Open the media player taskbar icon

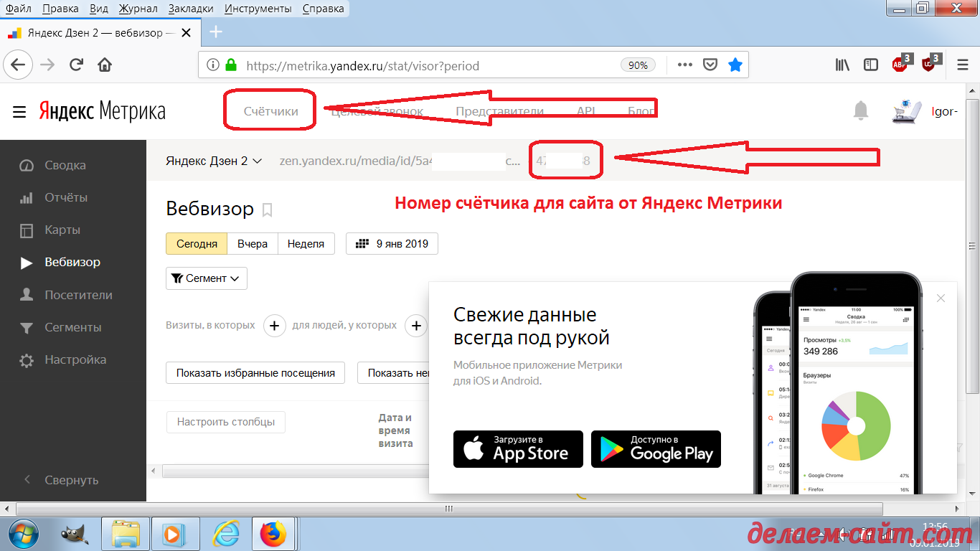[174, 534]
